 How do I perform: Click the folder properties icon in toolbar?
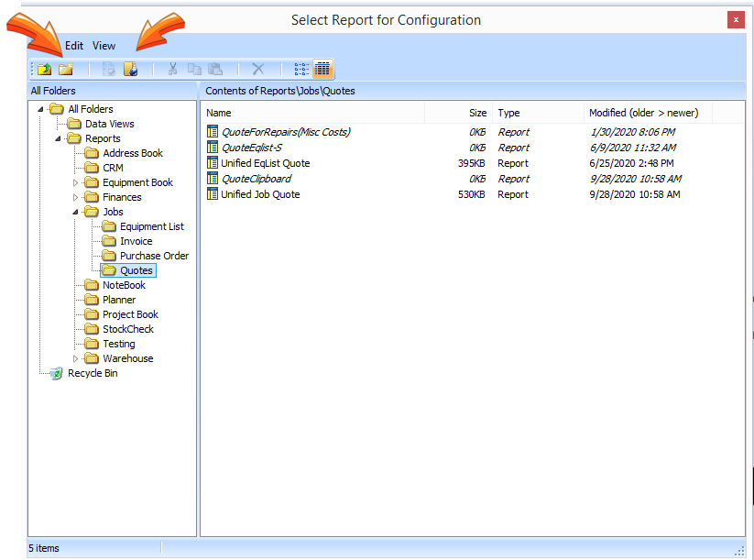(x=131, y=69)
